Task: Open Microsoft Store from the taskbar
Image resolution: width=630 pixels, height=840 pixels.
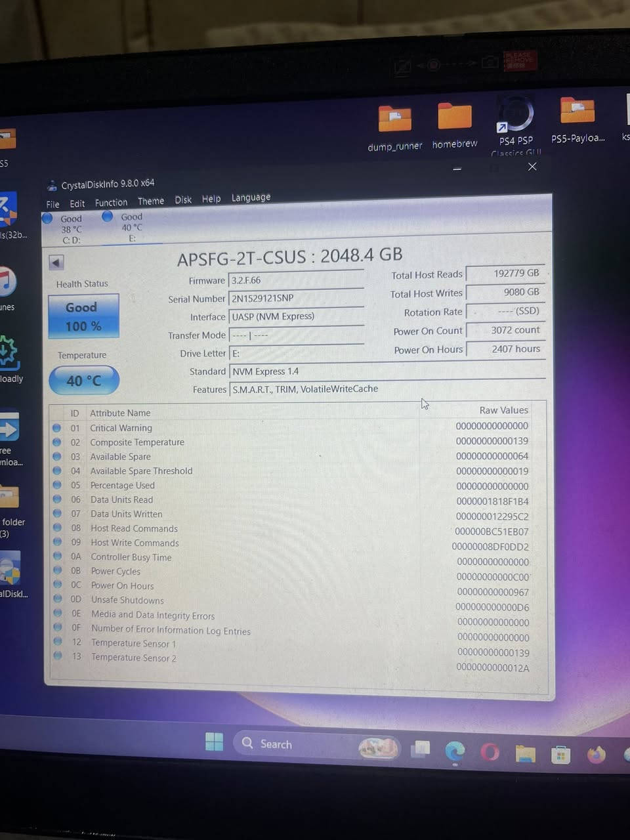Action: (560, 755)
